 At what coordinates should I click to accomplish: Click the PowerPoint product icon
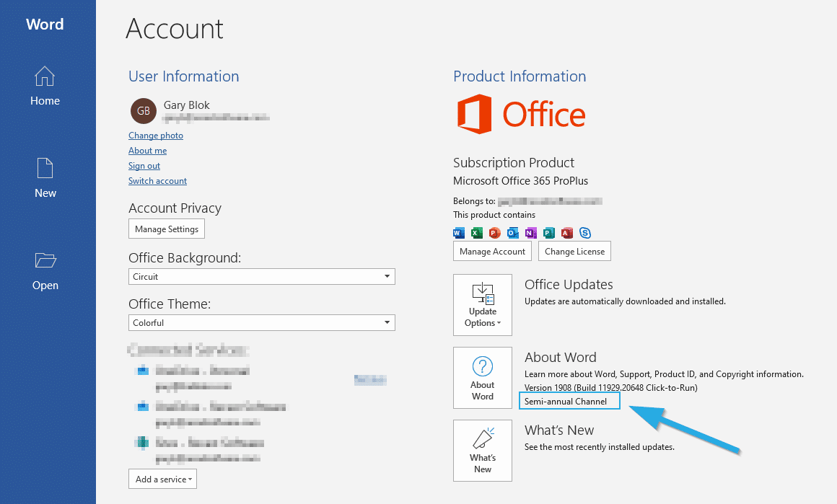[494, 232]
